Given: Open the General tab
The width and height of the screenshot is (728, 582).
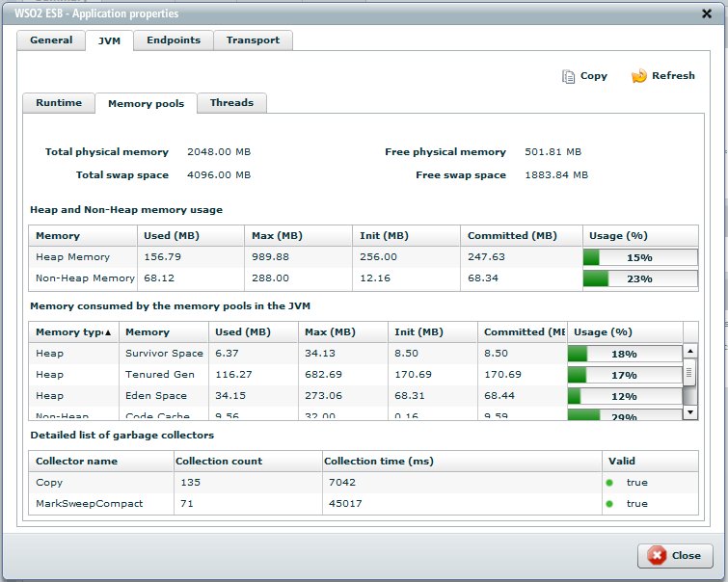Looking at the screenshot, I should (51, 40).
